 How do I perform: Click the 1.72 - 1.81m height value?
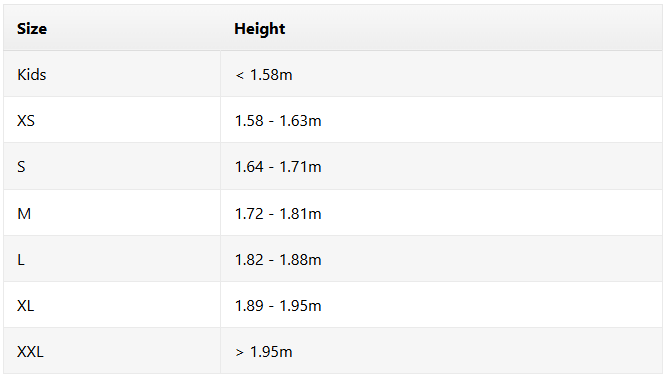[x=278, y=213]
